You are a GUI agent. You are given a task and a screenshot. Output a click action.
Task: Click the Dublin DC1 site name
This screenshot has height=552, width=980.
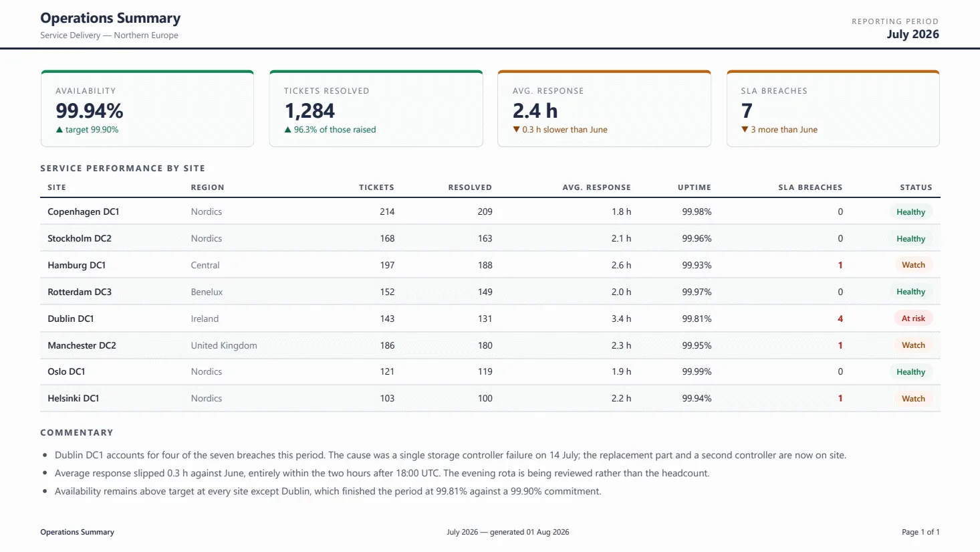click(70, 318)
